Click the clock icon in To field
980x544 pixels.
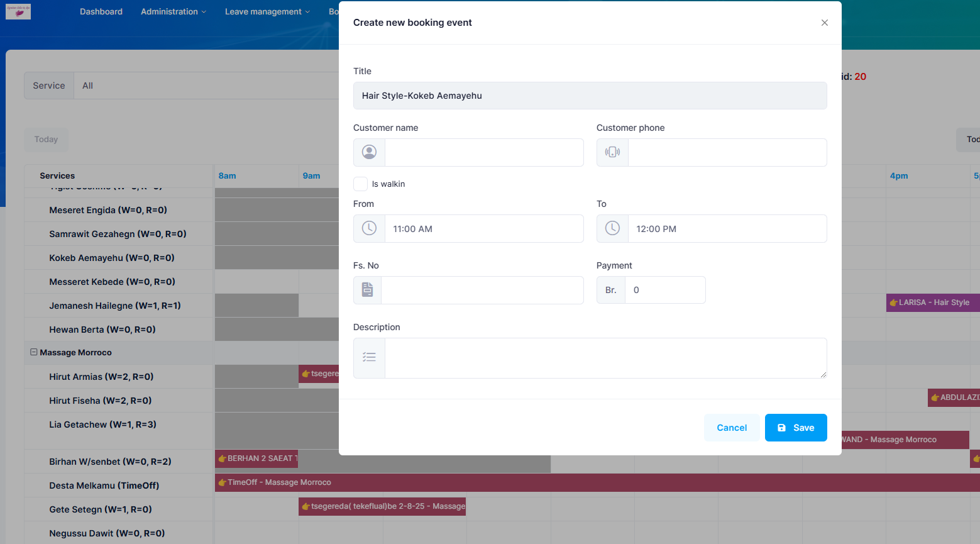coord(612,228)
